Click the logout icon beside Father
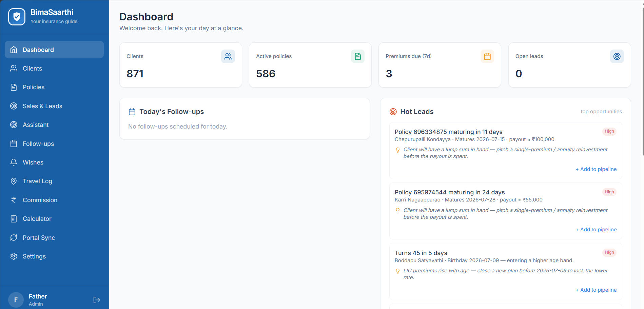Image resolution: width=644 pixels, height=309 pixels. [x=97, y=300]
